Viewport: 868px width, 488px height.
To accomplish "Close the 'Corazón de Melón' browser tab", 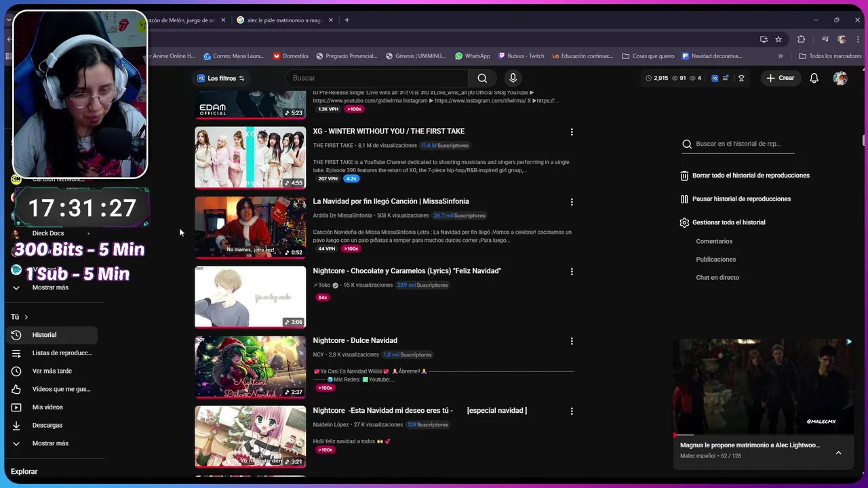I will tap(224, 20).
